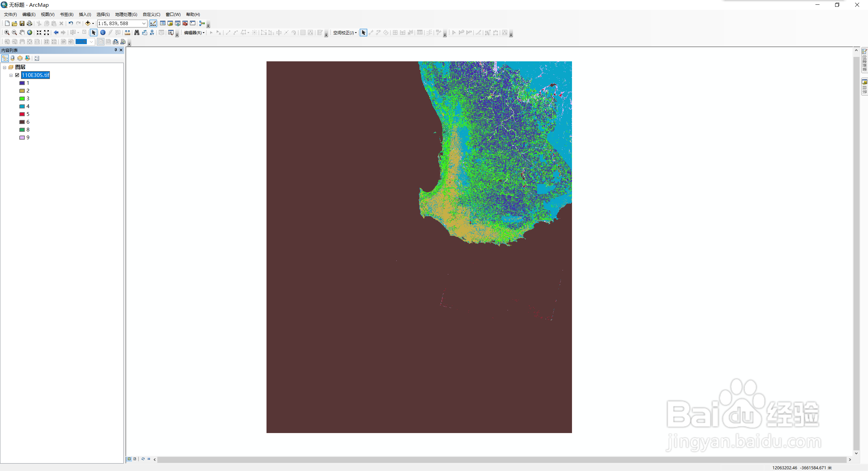Open the 编辑器(R) dropdown menu
The height and width of the screenshot is (471, 868).
[194, 33]
